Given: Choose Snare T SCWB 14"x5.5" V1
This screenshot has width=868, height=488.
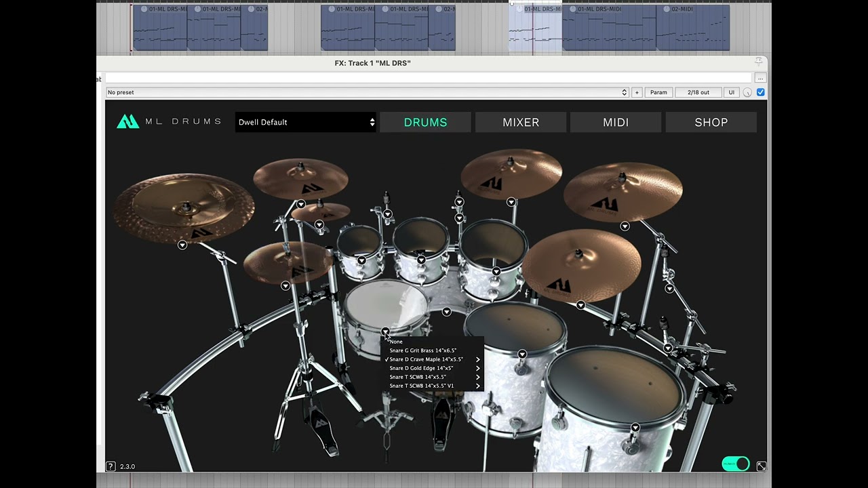Looking at the screenshot, I should [x=433, y=386].
